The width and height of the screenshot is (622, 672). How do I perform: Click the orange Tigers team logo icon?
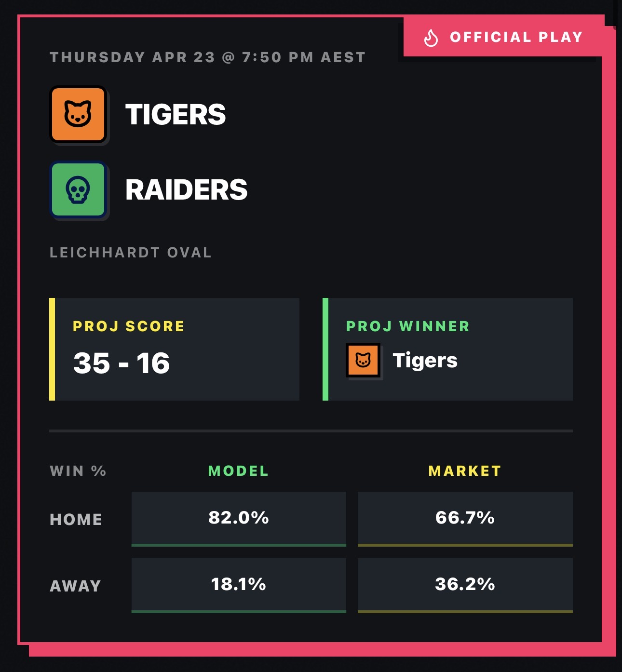tap(78, 114)
